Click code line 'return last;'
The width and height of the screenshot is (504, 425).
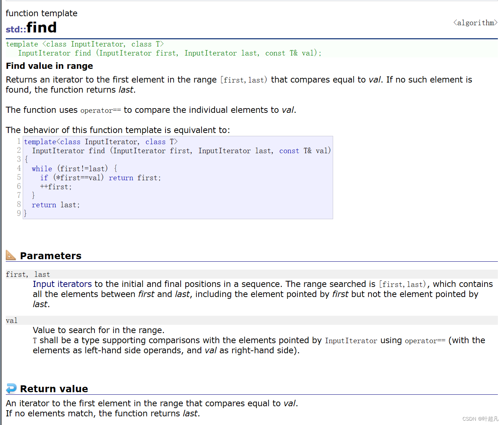tap(56, 205)
